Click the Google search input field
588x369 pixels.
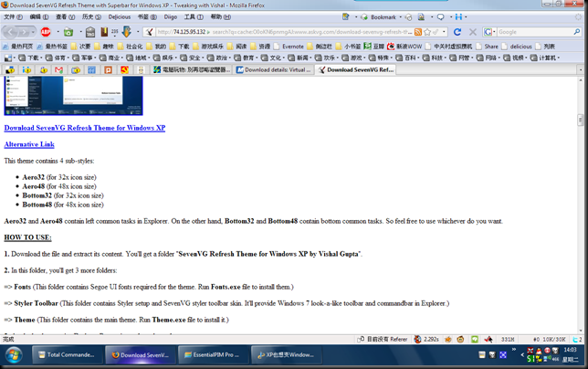[x=534, y=32]
